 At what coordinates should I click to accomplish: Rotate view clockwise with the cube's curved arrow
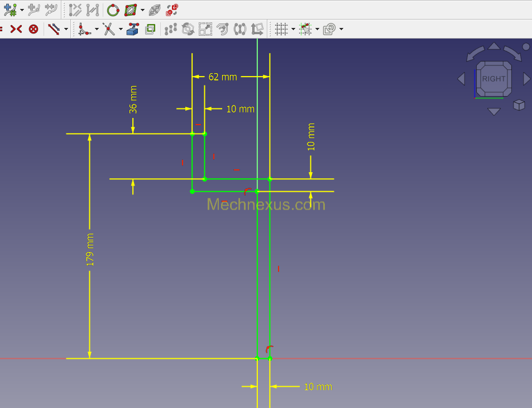tap(514, 53)
